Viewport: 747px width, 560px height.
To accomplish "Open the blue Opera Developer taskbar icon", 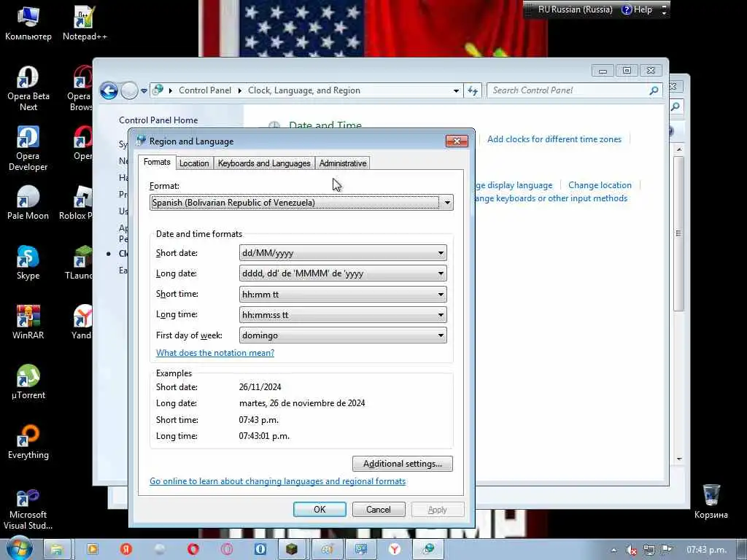I will click(260, 550).
